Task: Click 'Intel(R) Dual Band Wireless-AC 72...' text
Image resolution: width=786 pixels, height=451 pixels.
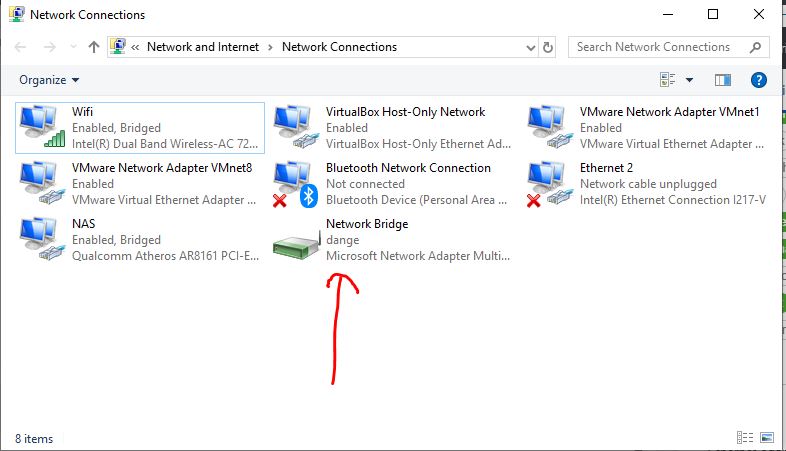Action: click(165, 144)
